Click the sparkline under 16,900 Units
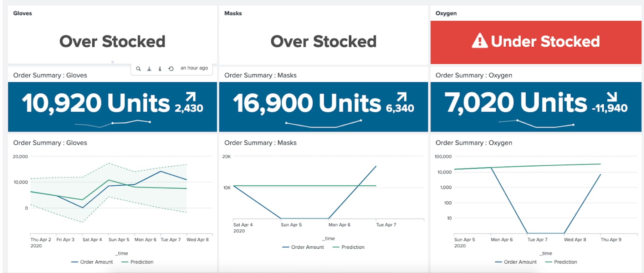This screenshot has width=644, height=273. click(x=324, y=124)
